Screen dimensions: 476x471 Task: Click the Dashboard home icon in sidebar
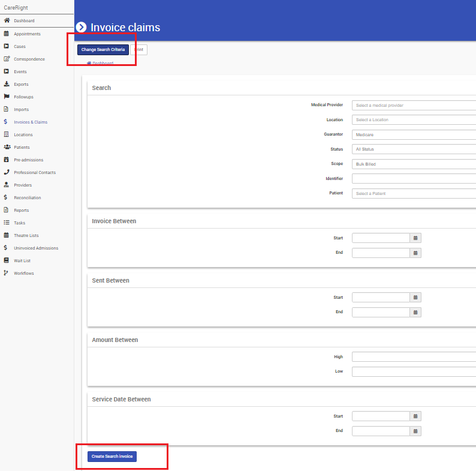(x=7, y=20)
